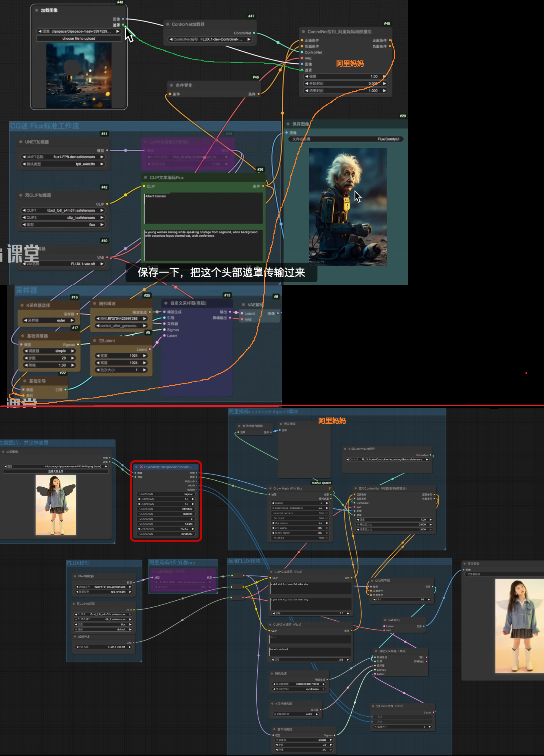544x756 pixels.
Task: Select the CG迷 Flux标准工作流 group title
Action: point(45,126)
